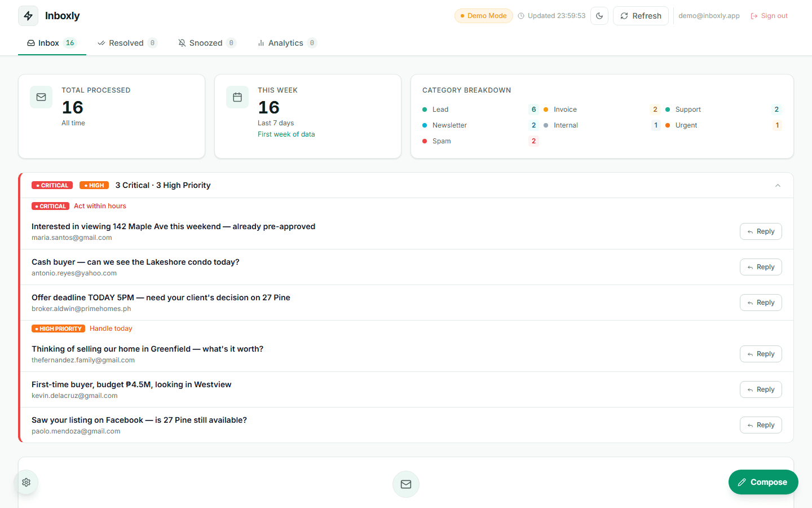This screenshot has height=508, width=812.
Task: Toggle dark mode with the moon icon
Action: coord(599,16)
